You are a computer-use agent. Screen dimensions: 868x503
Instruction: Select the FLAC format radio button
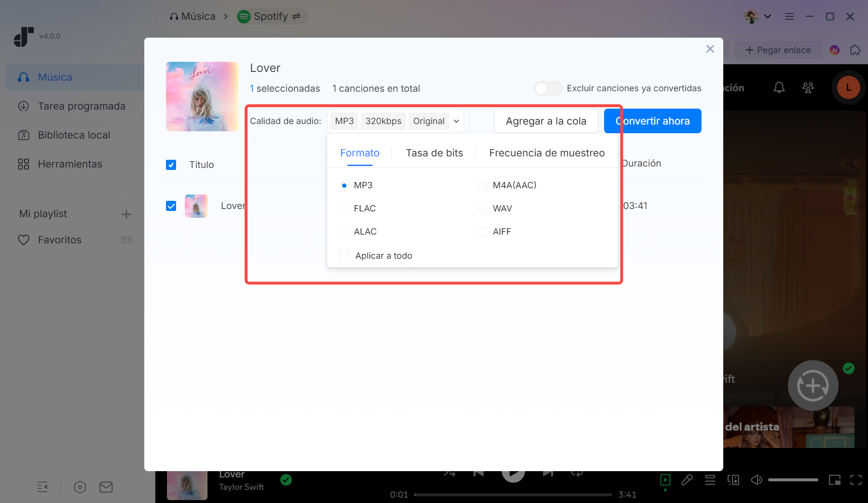coord(344,209)
